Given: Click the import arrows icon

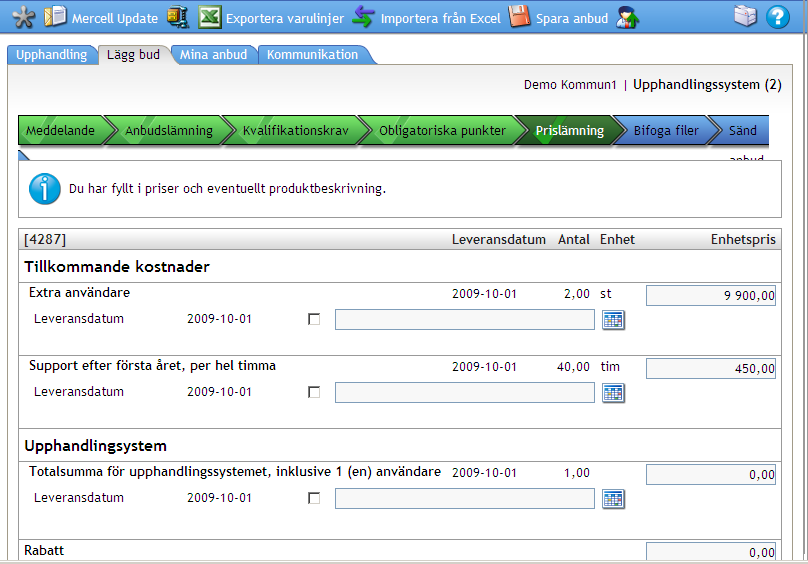Looking at the screenshot, I should tap(364, 17).
